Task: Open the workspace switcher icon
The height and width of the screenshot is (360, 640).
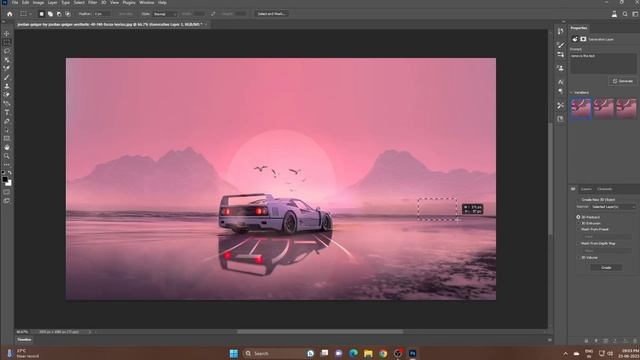Action: coord(635,14)
